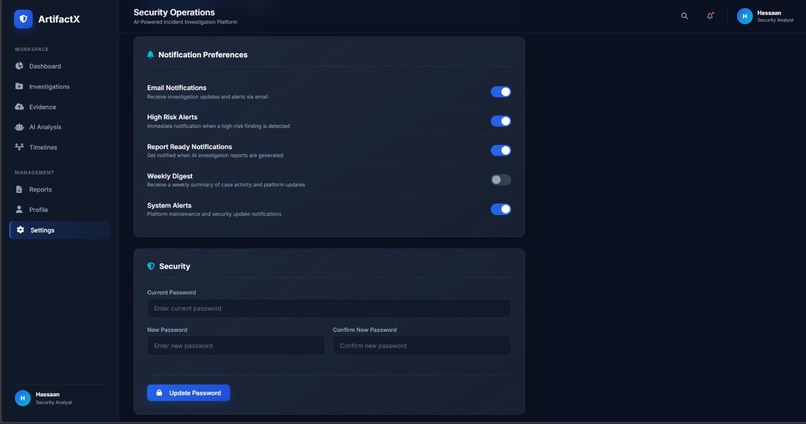The width and height of the screenshot is (806, 424).
Task: Switch off System Alerts toggle
Action: click(x=500, y=209)
